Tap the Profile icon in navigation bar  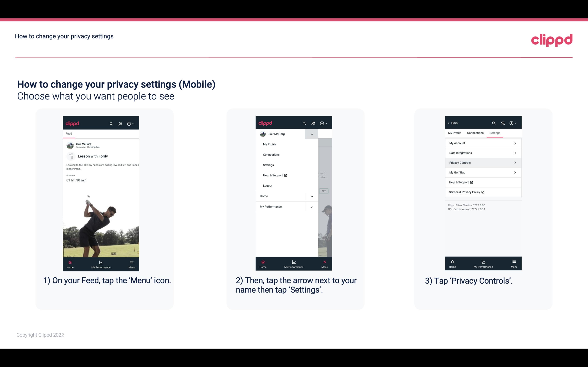[120, 124]
